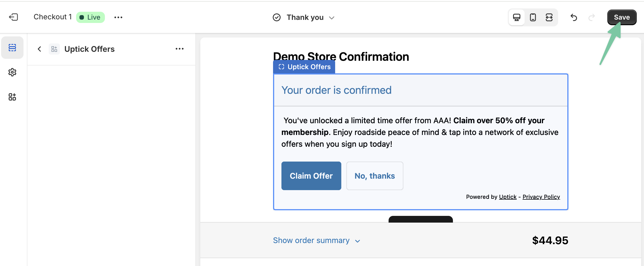
Task: Toggle fullscreen width preview
Action: [549, 17]
